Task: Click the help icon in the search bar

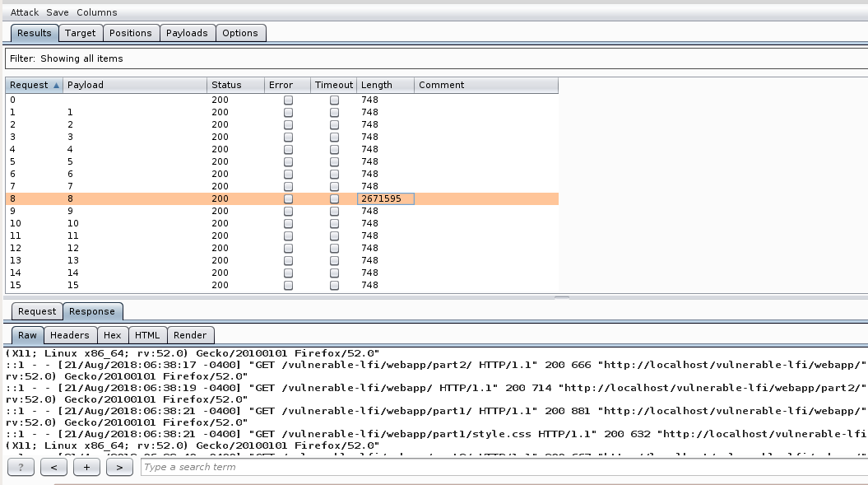Action: coord(20,467)
